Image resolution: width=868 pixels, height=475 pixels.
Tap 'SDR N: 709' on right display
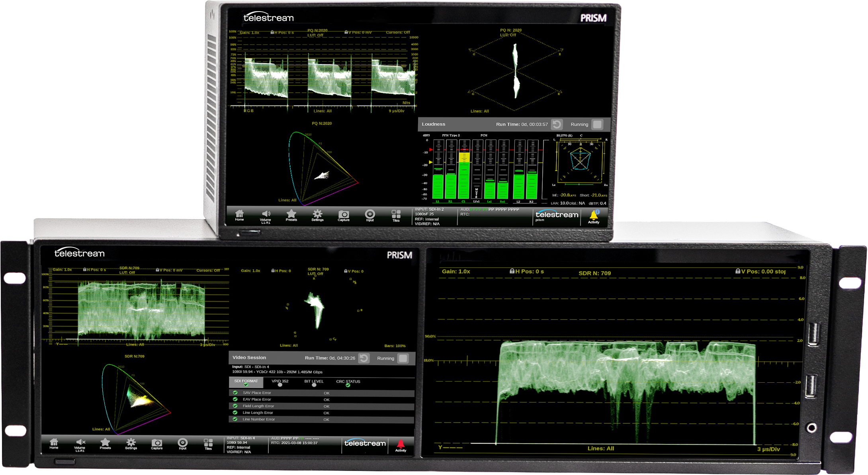[594, 273]
